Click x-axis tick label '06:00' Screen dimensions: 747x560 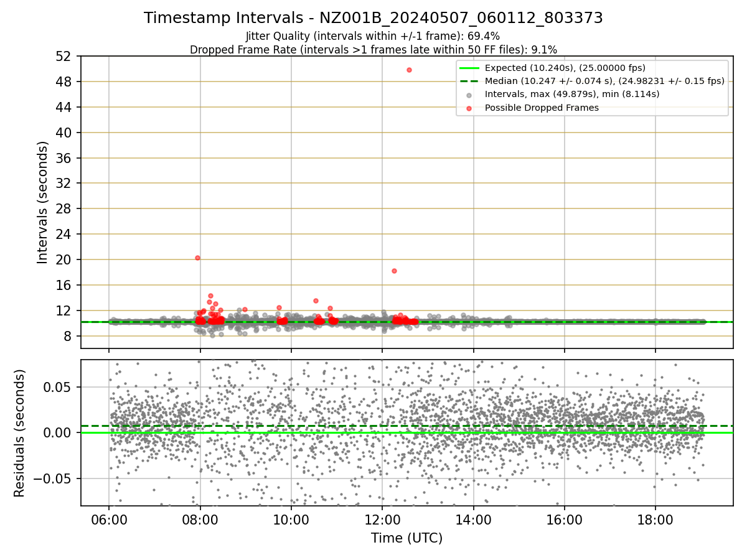click(x=109, y=520)
